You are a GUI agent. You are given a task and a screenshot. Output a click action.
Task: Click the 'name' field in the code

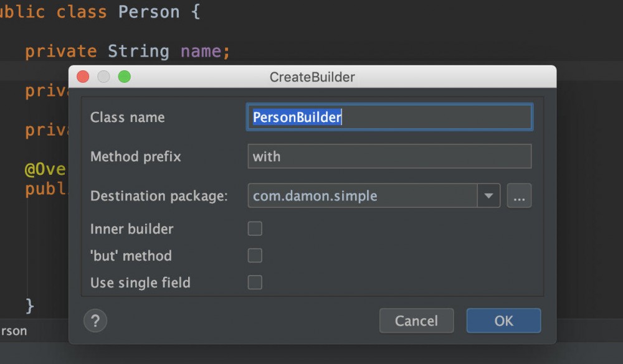201,51
